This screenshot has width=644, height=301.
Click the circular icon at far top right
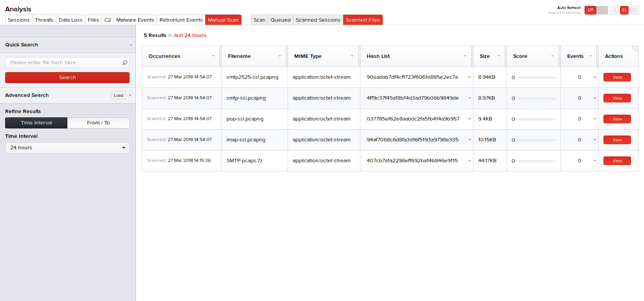click(634, 10)
